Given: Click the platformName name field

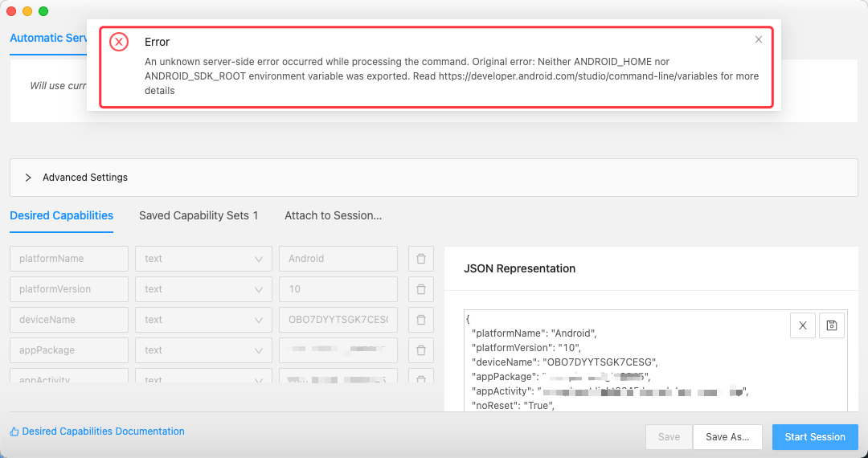Looking at the screenshot, I should (69, 258).
